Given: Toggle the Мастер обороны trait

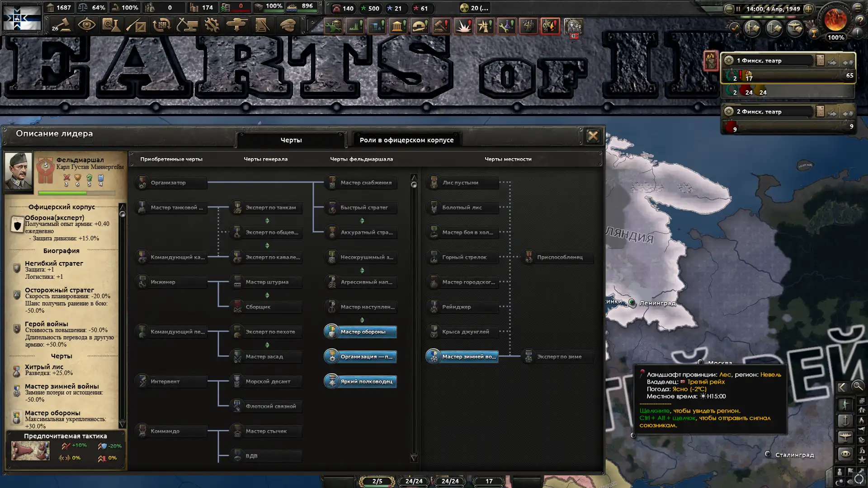Looking at the screenshot, I should pyautogui.click(x=360, y=332).
